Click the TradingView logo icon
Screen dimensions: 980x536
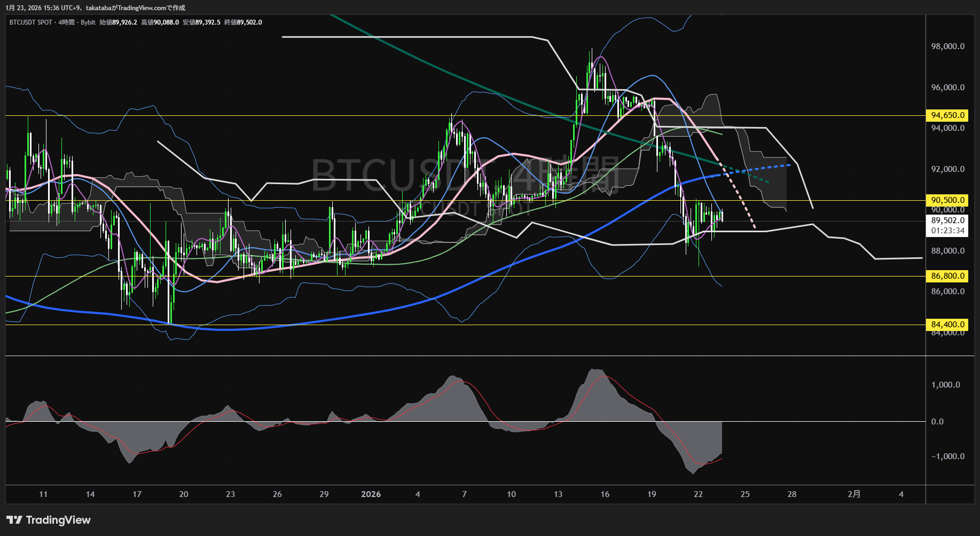pyautogui.click(x=14, y=520)
